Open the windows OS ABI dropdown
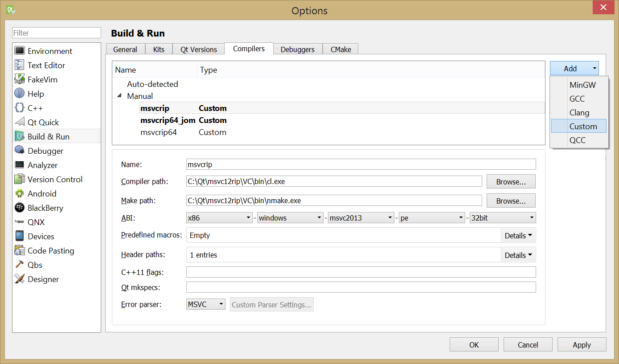 [290, 218]
